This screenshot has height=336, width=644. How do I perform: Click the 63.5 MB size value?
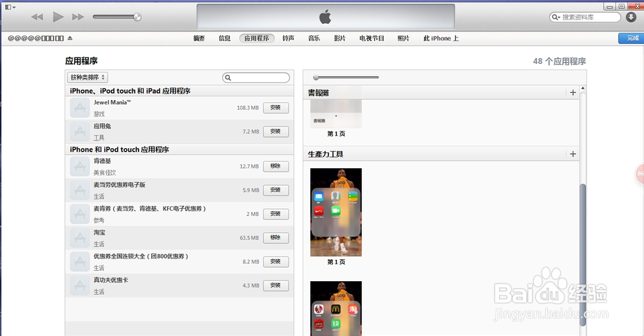[x=249, y=238]
